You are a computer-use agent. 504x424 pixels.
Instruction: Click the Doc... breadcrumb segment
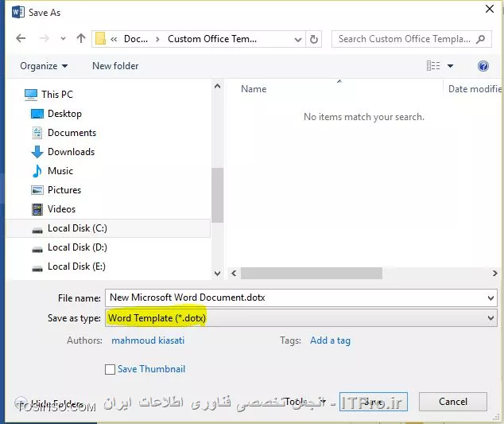(x=136, y=39)
